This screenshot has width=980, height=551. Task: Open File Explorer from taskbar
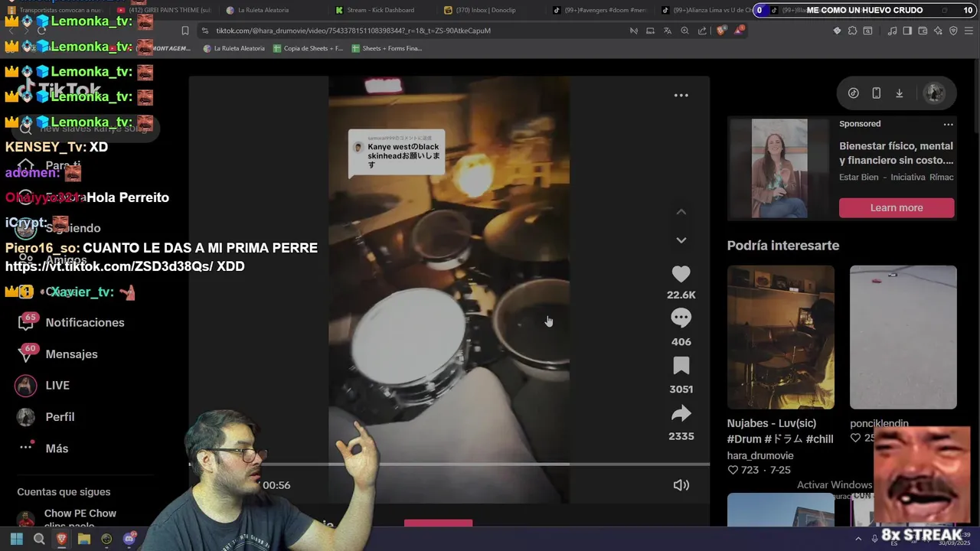[x=84, y=539]
